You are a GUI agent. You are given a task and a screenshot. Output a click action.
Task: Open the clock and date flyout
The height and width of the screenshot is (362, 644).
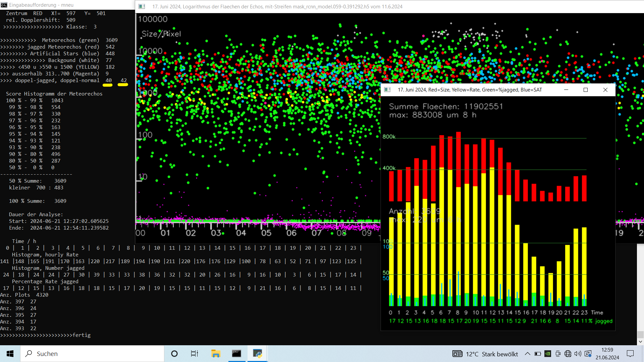pos(607,354)
